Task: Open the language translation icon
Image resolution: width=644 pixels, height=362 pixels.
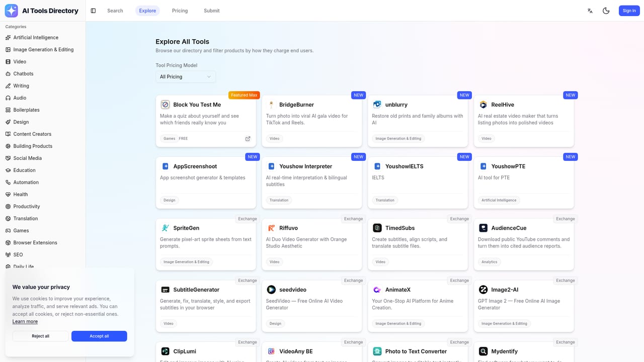Action: coord(590,11)
